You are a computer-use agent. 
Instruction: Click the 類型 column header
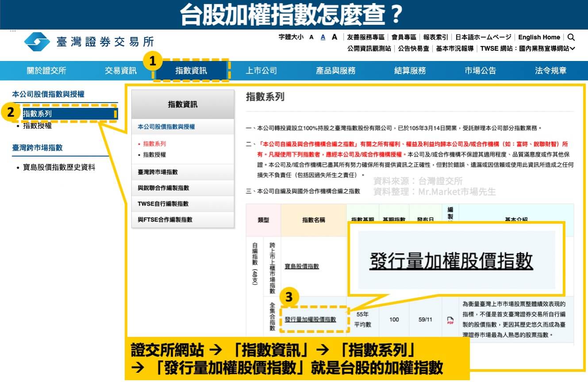click(x=263, y=220)
